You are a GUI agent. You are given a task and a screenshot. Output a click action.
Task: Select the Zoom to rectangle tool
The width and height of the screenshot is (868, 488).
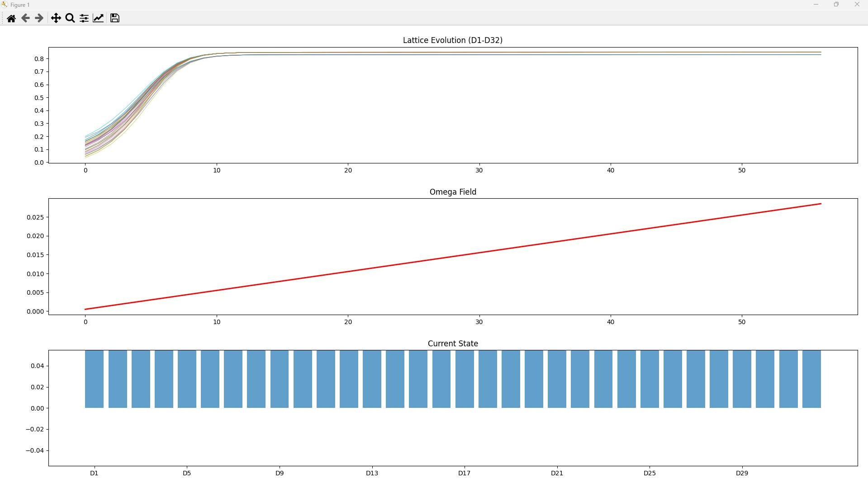click(x=70, y=18)
